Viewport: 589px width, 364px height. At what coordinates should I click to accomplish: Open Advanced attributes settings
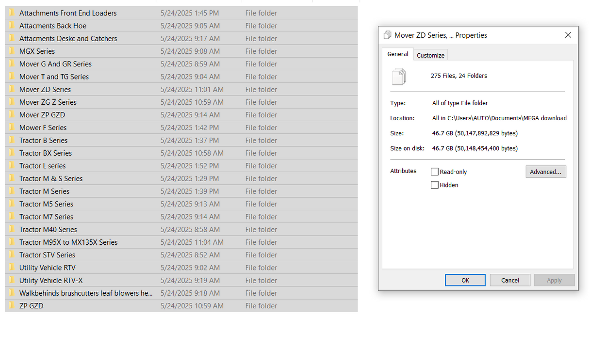[545, 172]
